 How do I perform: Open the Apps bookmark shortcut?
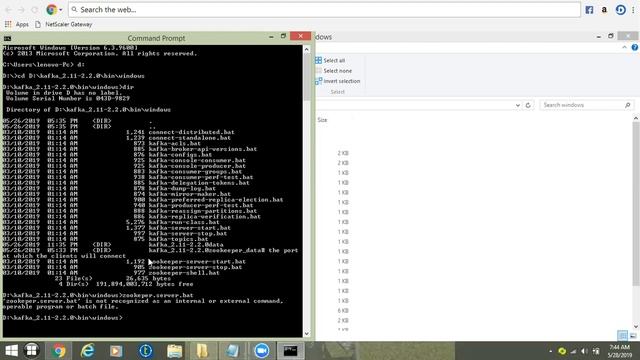point(17,24)
